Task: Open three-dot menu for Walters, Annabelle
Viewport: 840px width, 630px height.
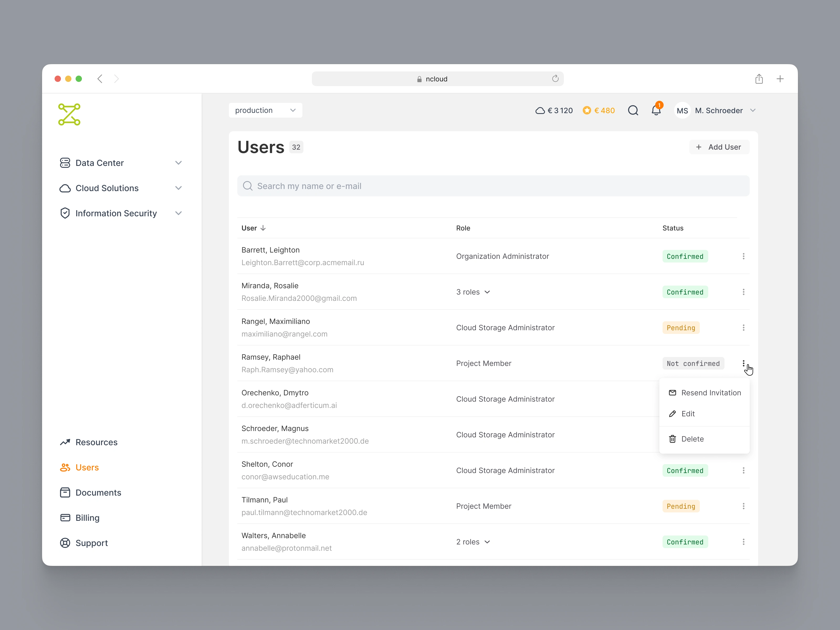Action: tap(743, 542)
